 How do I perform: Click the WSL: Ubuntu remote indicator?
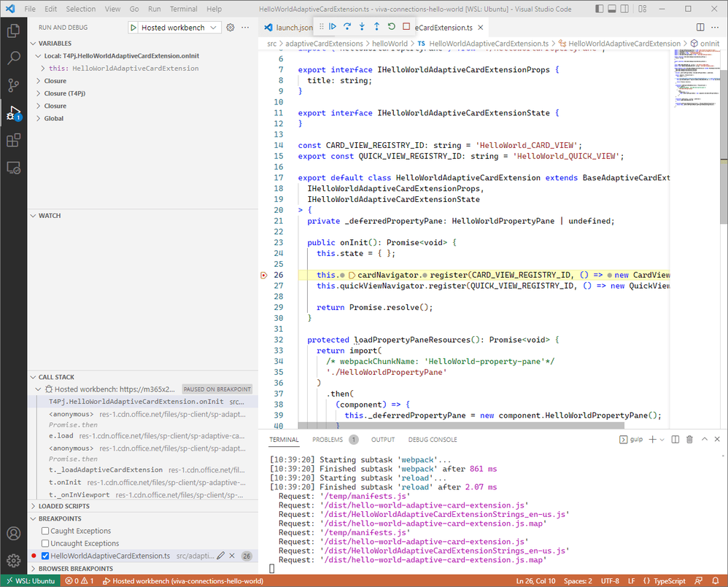[x=29, y=580]
